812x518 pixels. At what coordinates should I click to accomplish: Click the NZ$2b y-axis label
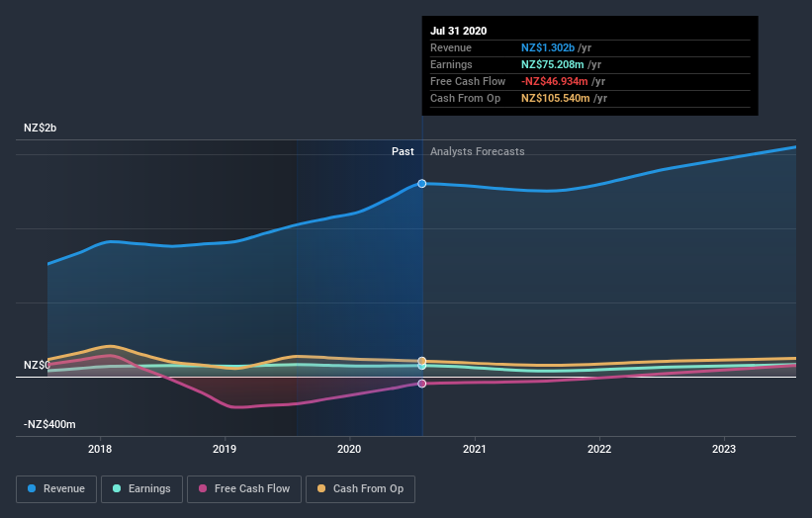40,128
